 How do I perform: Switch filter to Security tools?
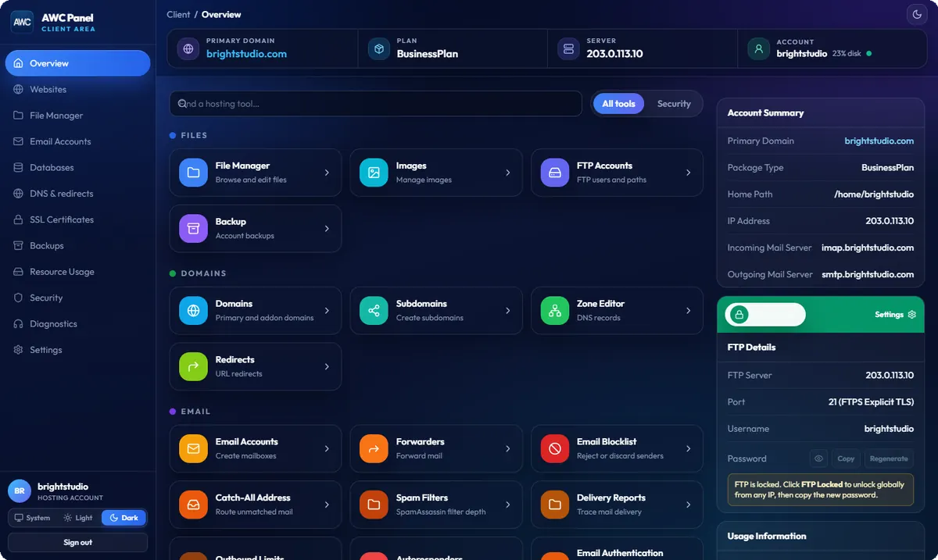tap(674, 104)
